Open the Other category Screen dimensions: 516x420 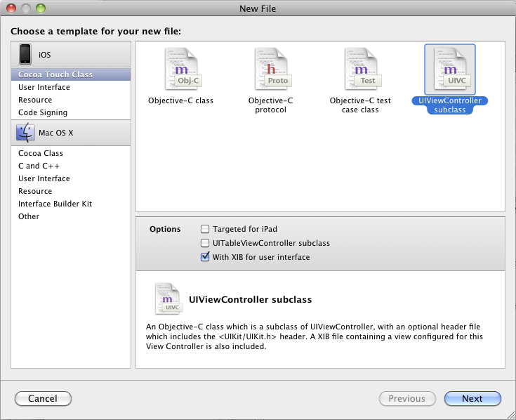tap(71, 216)
